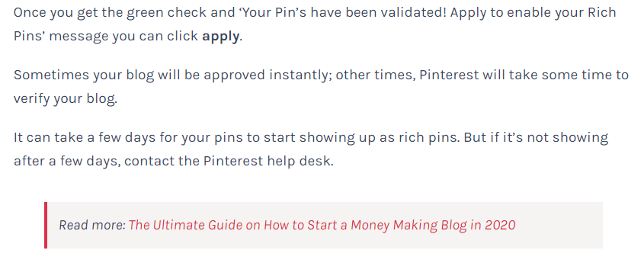Click the italic "Read more:" label
644x279 pixels.
pyautogui.click(x=92, y=225)
